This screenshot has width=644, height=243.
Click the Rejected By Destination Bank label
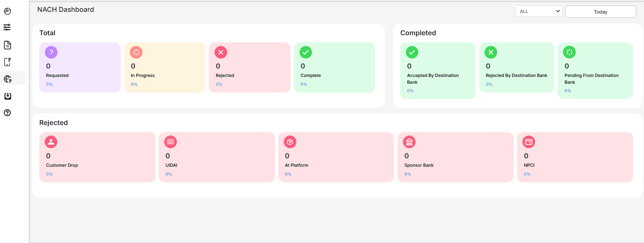coord(516,76)
